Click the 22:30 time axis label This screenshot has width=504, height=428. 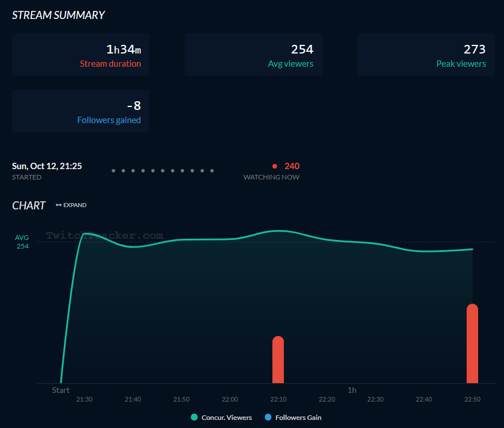pyautogui.click(x=375, y=399)
